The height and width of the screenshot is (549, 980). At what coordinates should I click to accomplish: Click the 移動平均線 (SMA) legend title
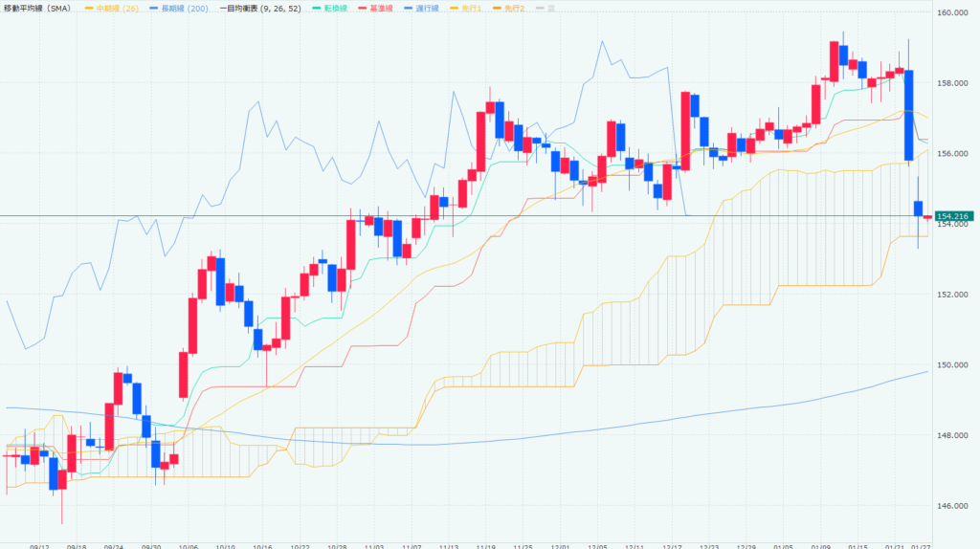point(39,9)
